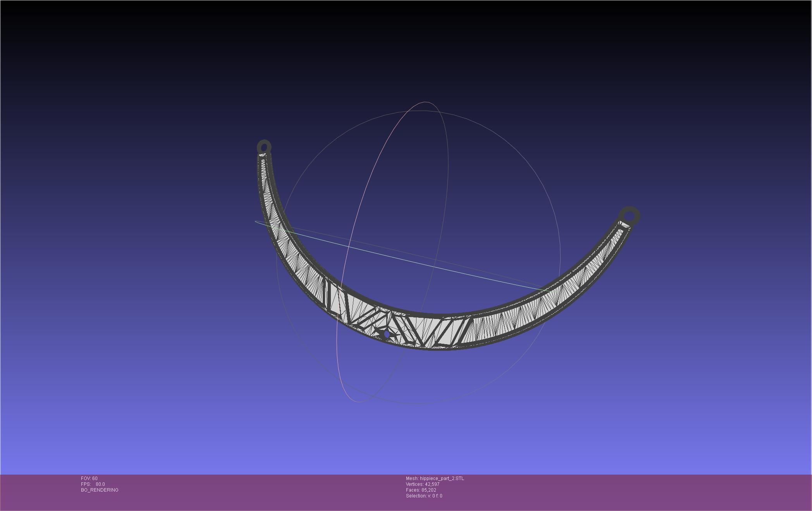Click the BO_RENDERING status text
This screenshot has height=511, width=812.
point(100,490)
